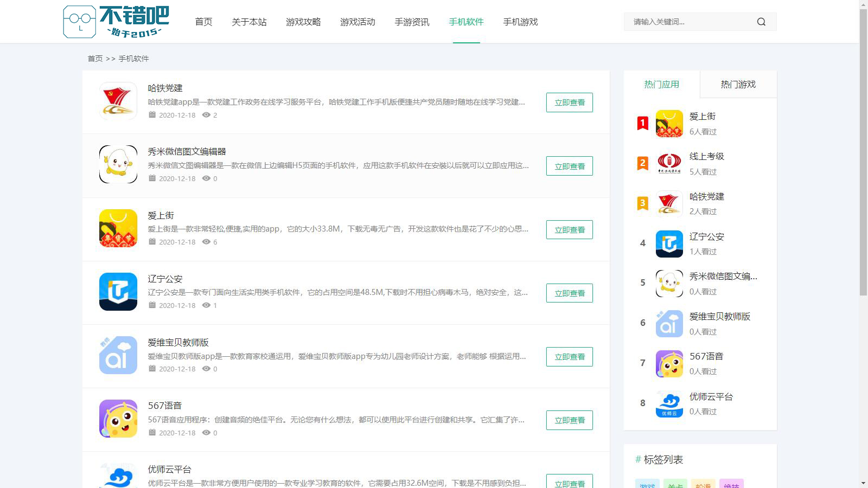Click 立即查看 button for 哈铁党建
This screenshot has width=868, height=488.
(569, 102)
